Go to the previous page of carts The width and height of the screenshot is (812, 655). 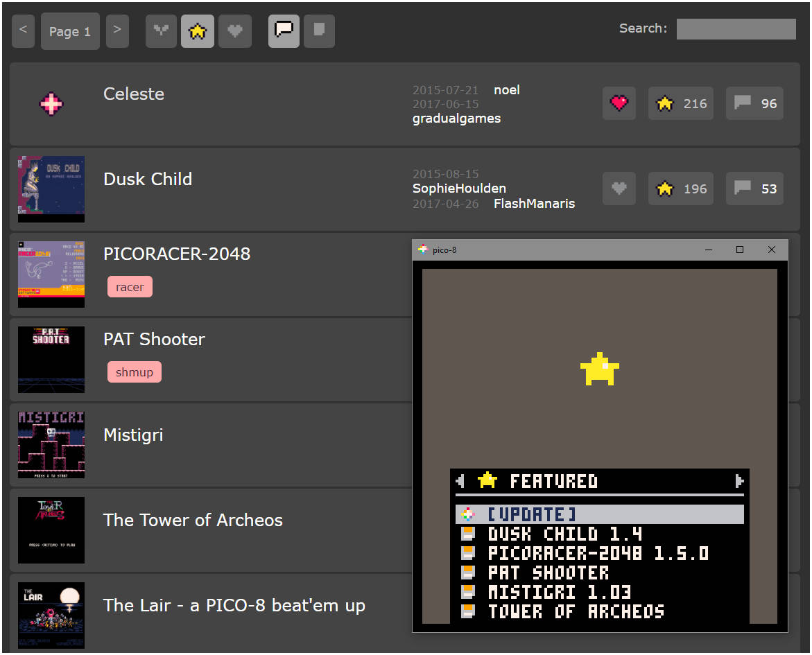click(24, 31)
